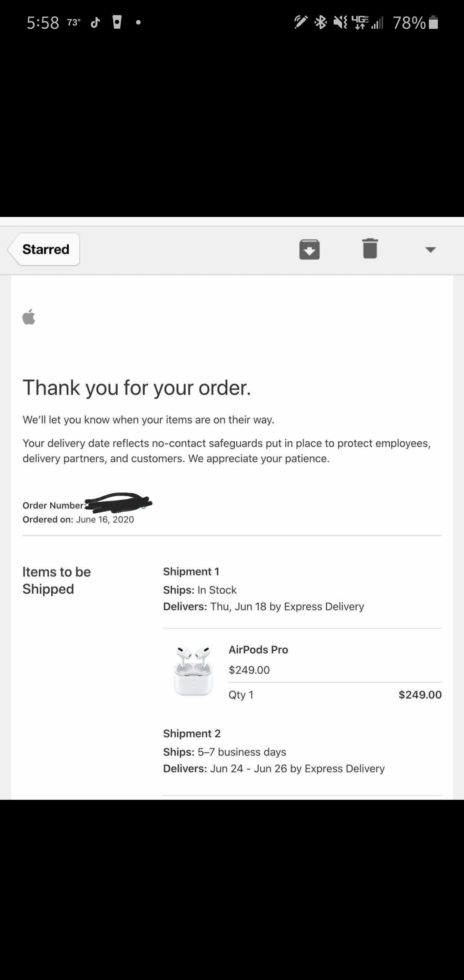Tap the 5:58 clock in status bar
The width and height of the screenshot is (464, 980).
43,23
